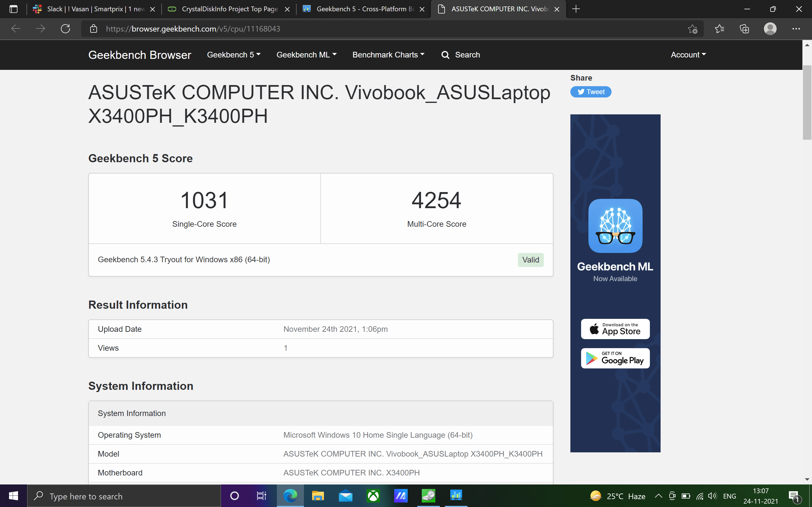Click the browser profile avatar icon
The width and height of the screenshot is (812, 507).
coord(770,29)
